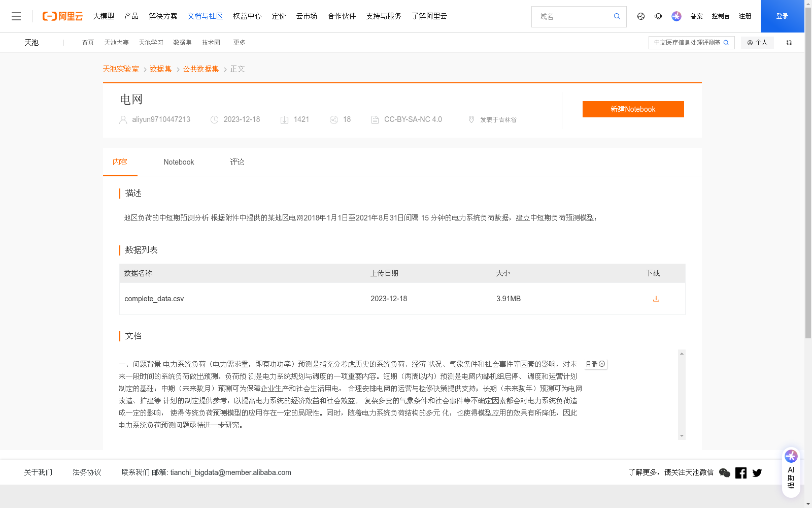
Task: Switch to the Notebook tab
Action: [179, 162]
